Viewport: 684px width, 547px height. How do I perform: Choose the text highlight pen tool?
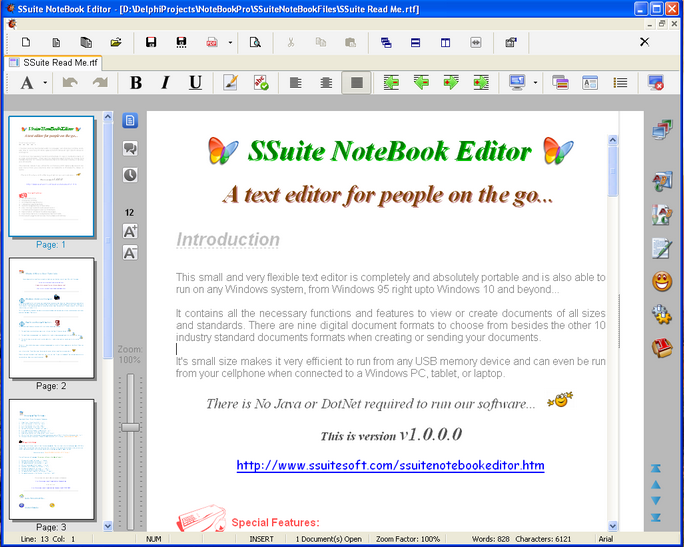point(230,82)
